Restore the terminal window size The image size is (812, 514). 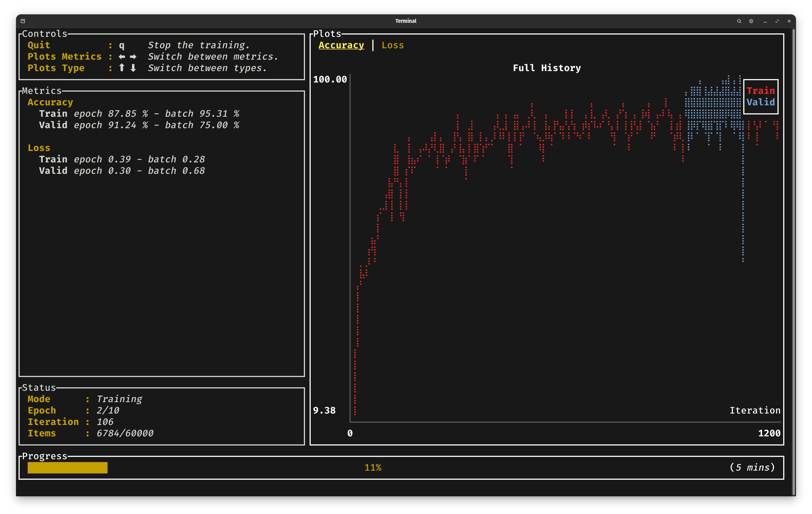pyautogui.click(x=777, y=21)
